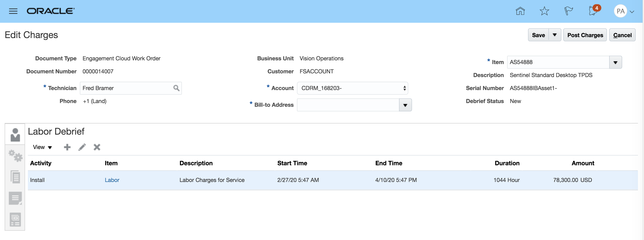Click the Technician input field
Screen dimensions: 644x240
126,88
